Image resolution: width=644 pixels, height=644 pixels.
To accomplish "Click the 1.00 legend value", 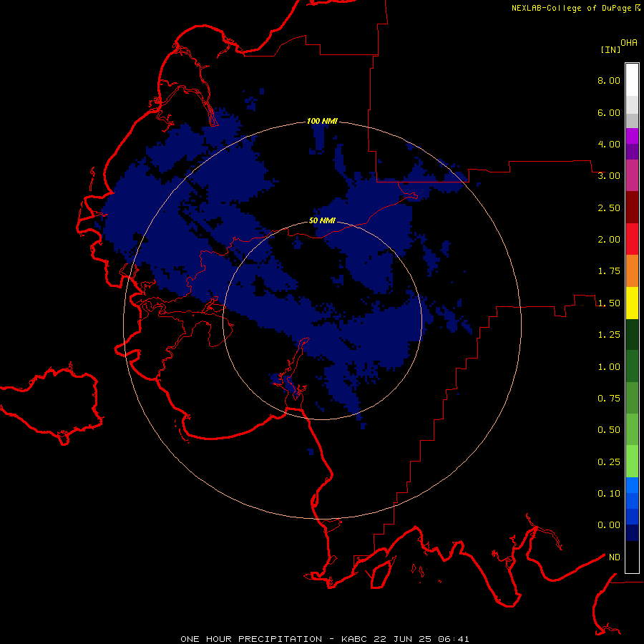I will [x=609, y=367].
